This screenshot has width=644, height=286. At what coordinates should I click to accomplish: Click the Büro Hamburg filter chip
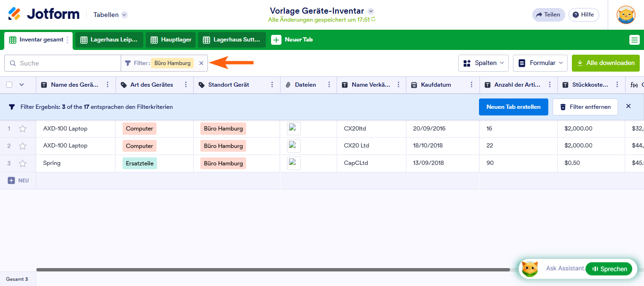172,63
